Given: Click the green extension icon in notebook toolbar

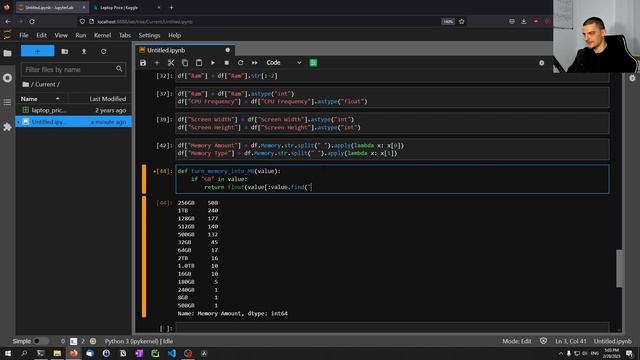Looking at the screenshot, I should 313,63.
